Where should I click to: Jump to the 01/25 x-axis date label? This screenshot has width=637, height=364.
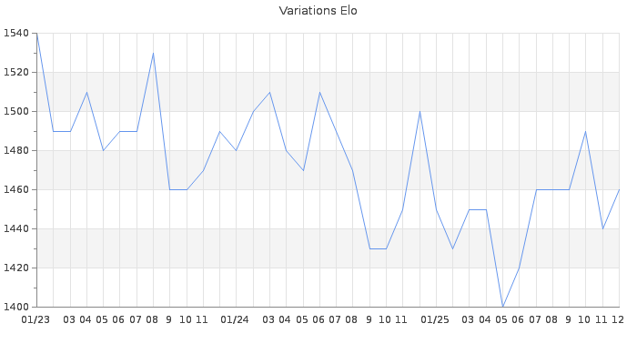[436, 319]
